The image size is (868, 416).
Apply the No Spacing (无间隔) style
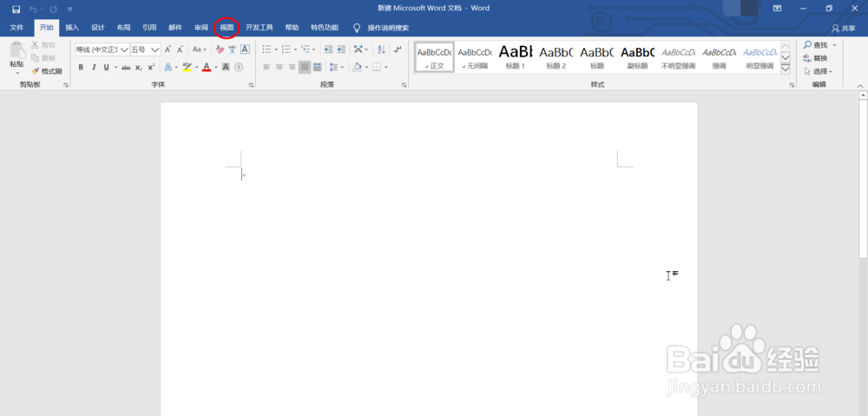click(x=475, y=57)
